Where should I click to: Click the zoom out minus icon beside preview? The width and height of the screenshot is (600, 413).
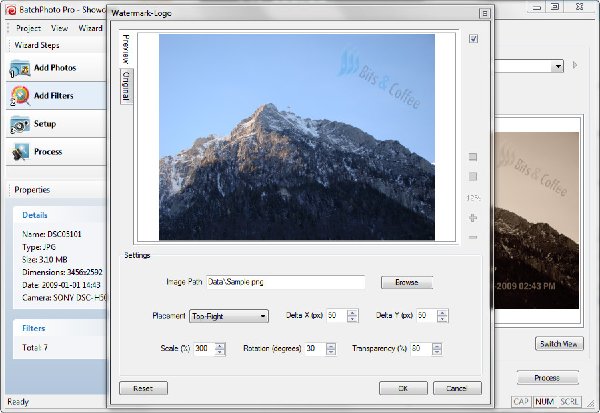click(x=473, y=237)
